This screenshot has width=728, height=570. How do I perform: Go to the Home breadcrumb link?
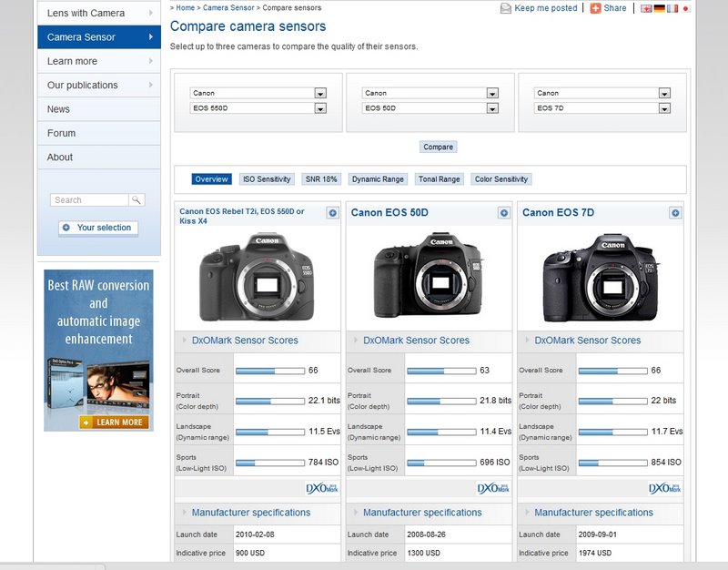pos(185,8)
